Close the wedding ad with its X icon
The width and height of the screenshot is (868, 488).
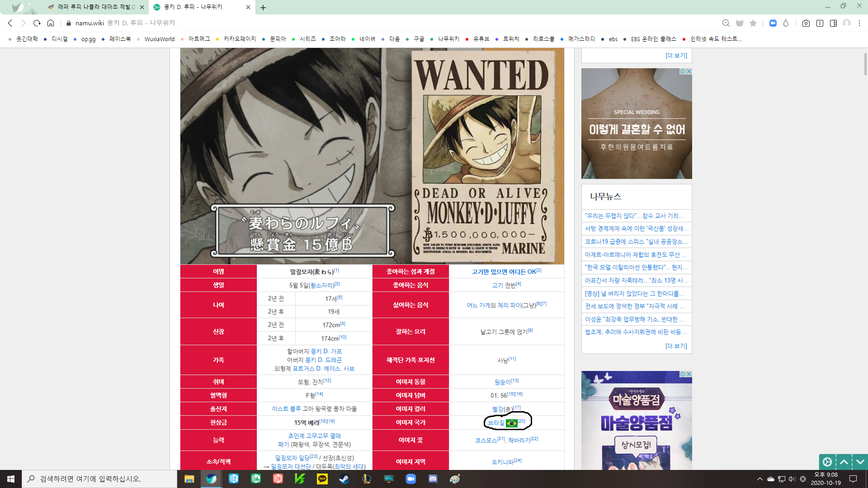pyautogui.click(x=689, y=71)
